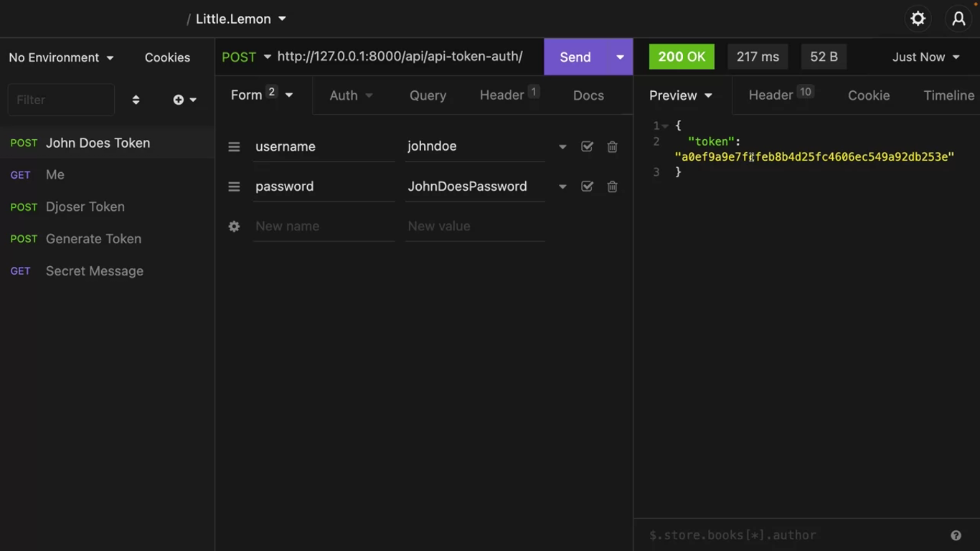Open the response Timeline tab
The width and height of the screenshot is (980, 551).
click(x=948, y=95)
